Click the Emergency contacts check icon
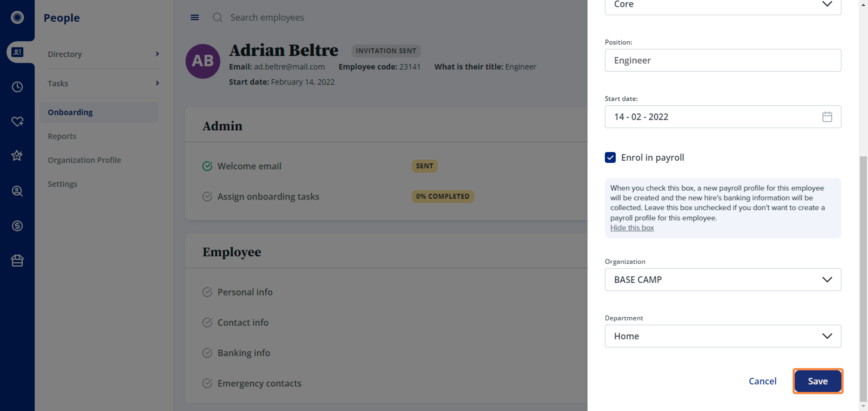 point(207,383)
